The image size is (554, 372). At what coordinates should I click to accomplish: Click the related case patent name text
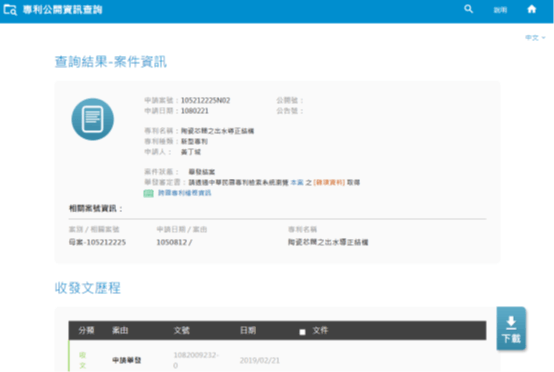click(328, 242)
